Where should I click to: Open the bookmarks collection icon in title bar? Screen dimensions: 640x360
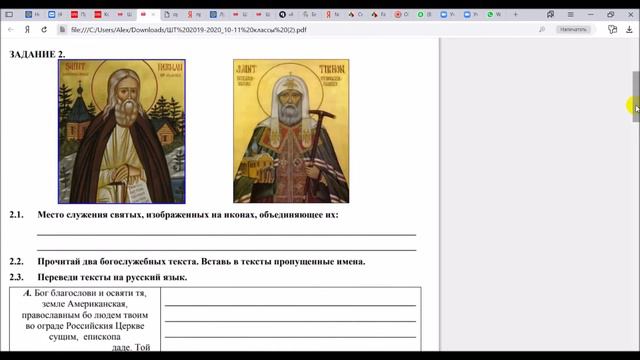point(550,14)
